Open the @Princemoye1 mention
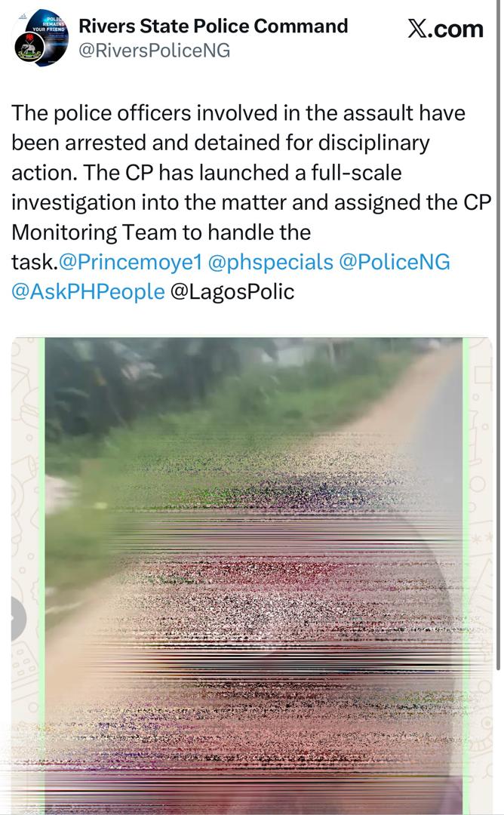504x815 pixels. (x=130, y=262)
